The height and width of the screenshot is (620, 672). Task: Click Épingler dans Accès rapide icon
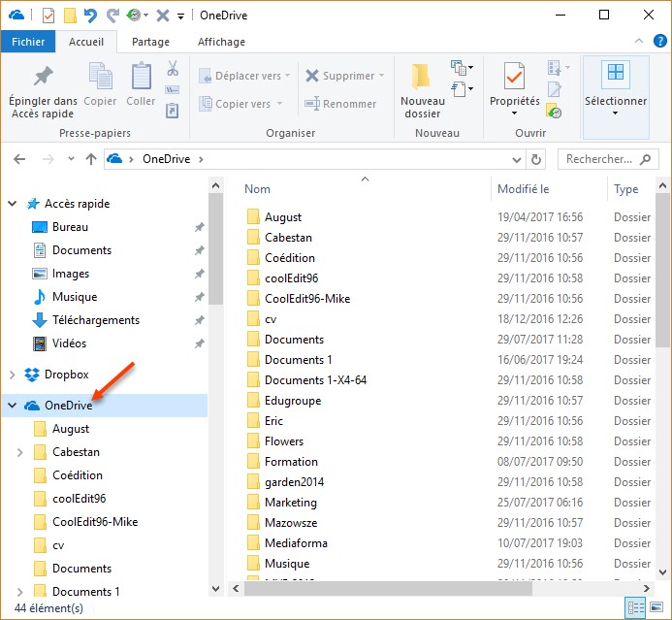point(43,76)
